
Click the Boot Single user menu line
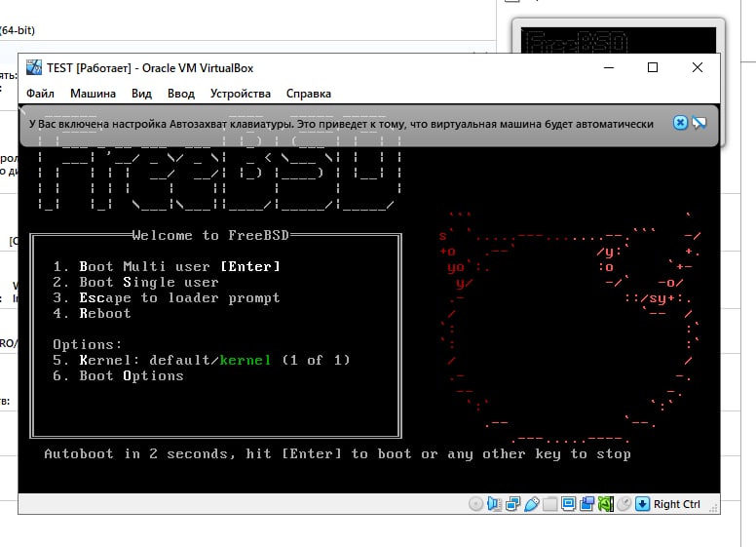point(135,282)
